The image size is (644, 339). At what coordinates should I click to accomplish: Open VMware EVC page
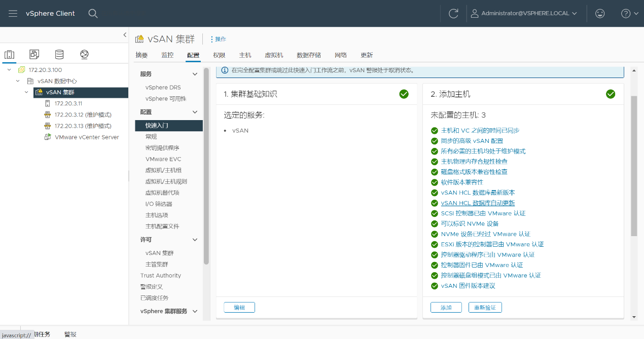[163, 159]
